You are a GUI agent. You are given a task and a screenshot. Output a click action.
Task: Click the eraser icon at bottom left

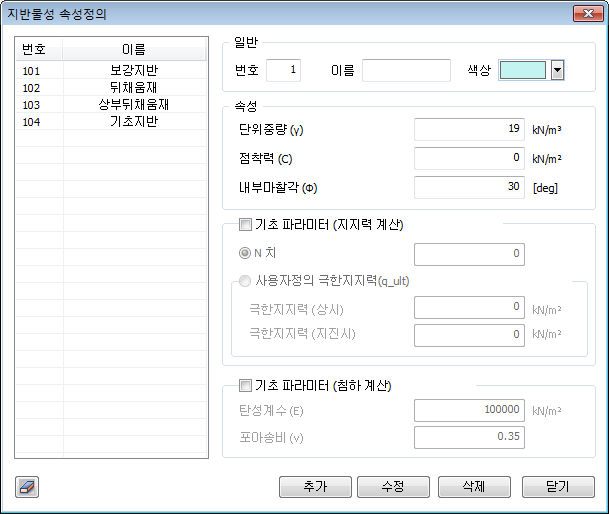coord(27,487)
